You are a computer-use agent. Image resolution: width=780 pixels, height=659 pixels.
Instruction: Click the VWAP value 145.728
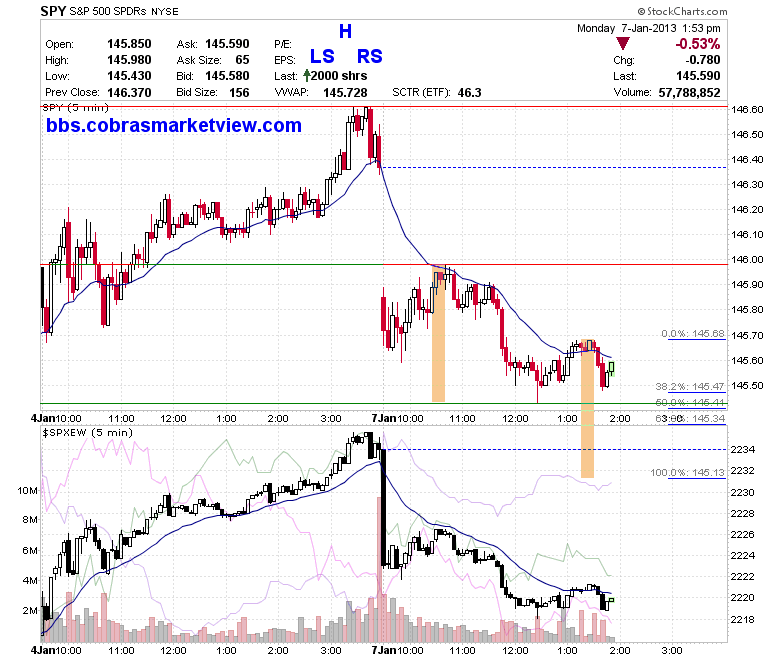coord(345,93)
